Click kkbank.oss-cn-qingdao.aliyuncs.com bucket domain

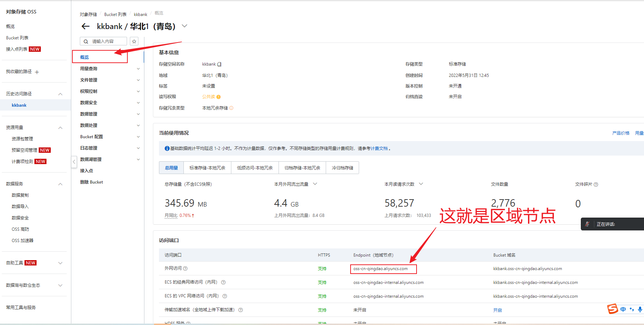tap(528, 269)
